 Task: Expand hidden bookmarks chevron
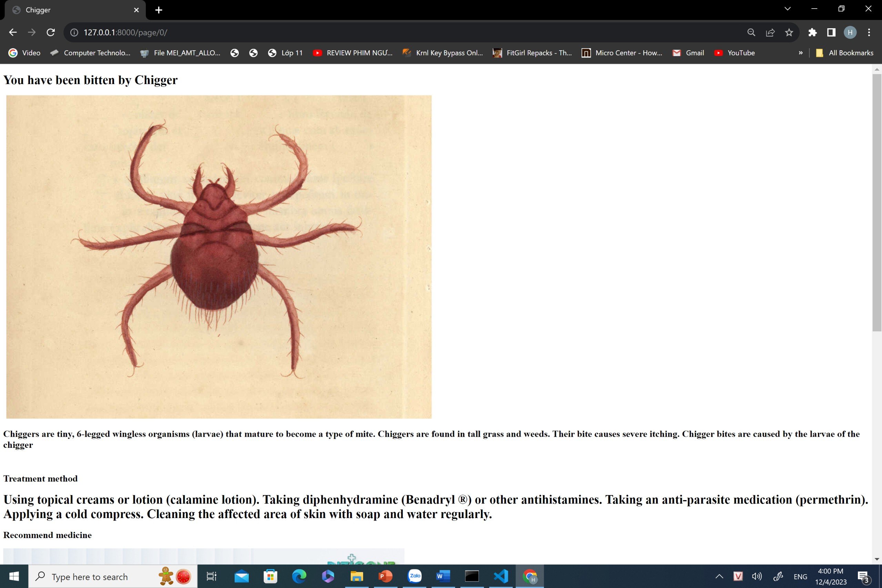point(801,53)
